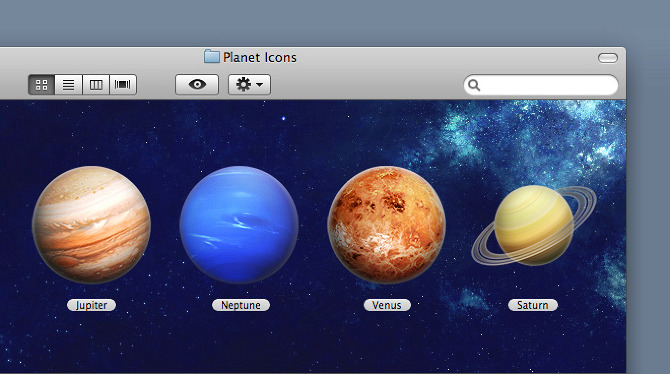
Task: Click the Jupiter name label
Action: click(x=91, y=305)
